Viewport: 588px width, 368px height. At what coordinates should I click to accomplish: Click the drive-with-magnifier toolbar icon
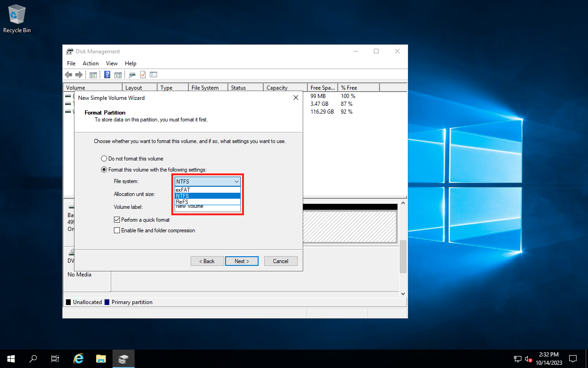click(132, 75)
